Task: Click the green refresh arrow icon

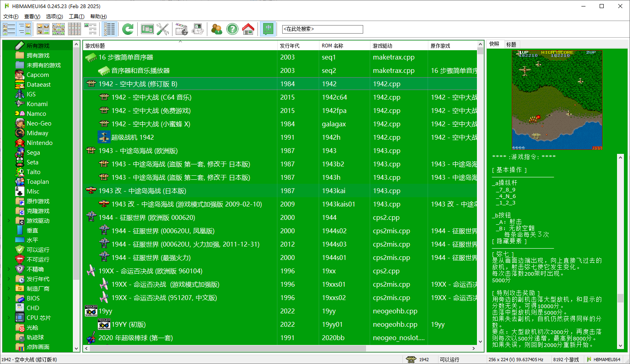Action: (x=128, y=29)
